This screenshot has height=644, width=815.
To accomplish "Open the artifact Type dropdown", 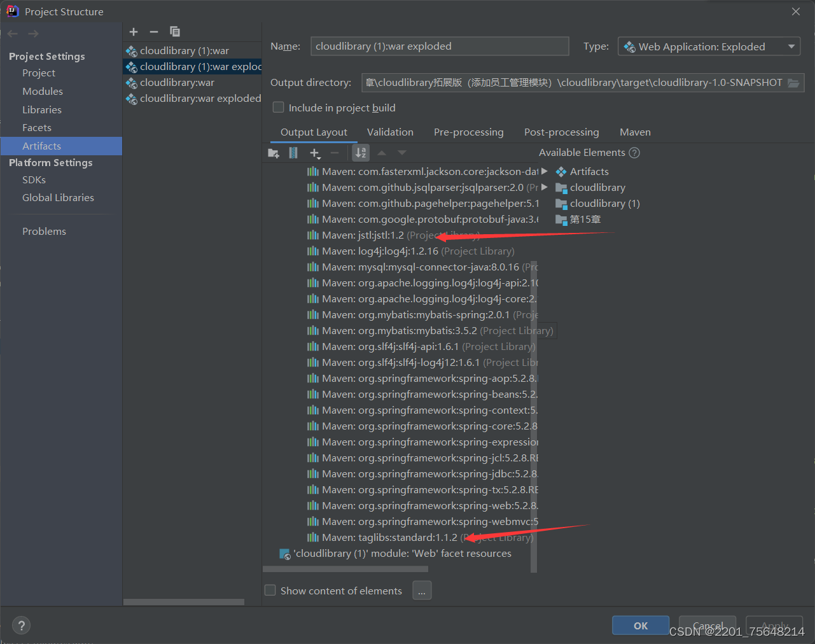I will click(709, 46).
